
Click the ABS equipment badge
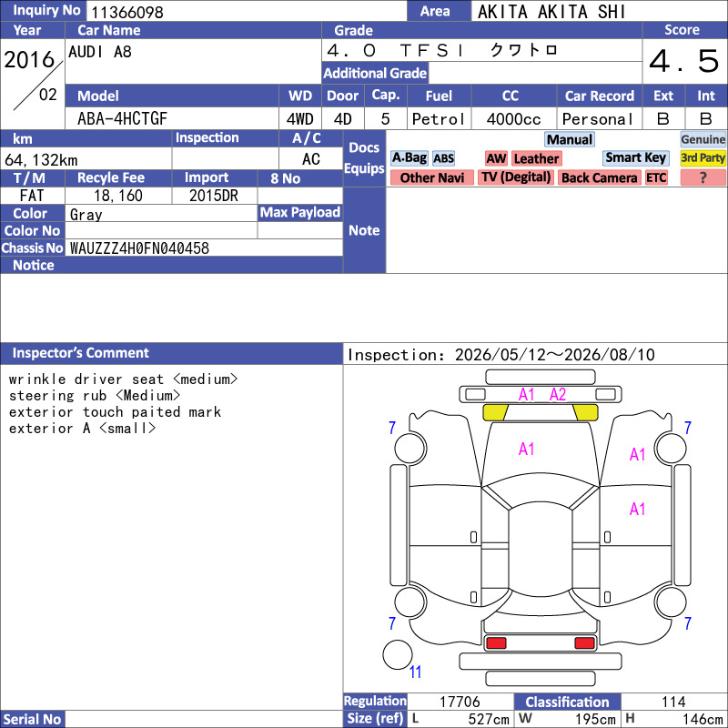[x=443, y=158]
